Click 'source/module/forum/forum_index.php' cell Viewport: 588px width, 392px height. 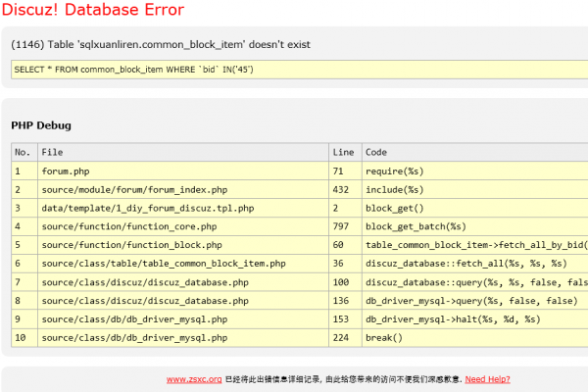click(x=183, y=189)
